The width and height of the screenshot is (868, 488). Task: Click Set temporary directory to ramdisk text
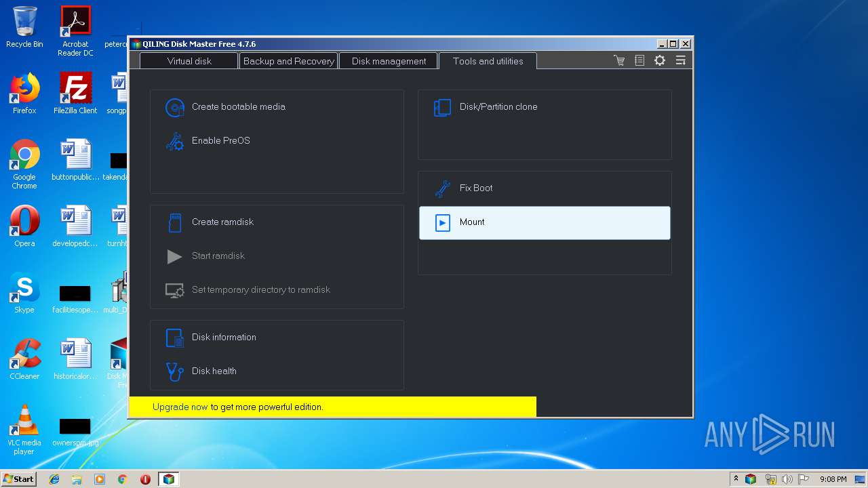pos(260,290)
